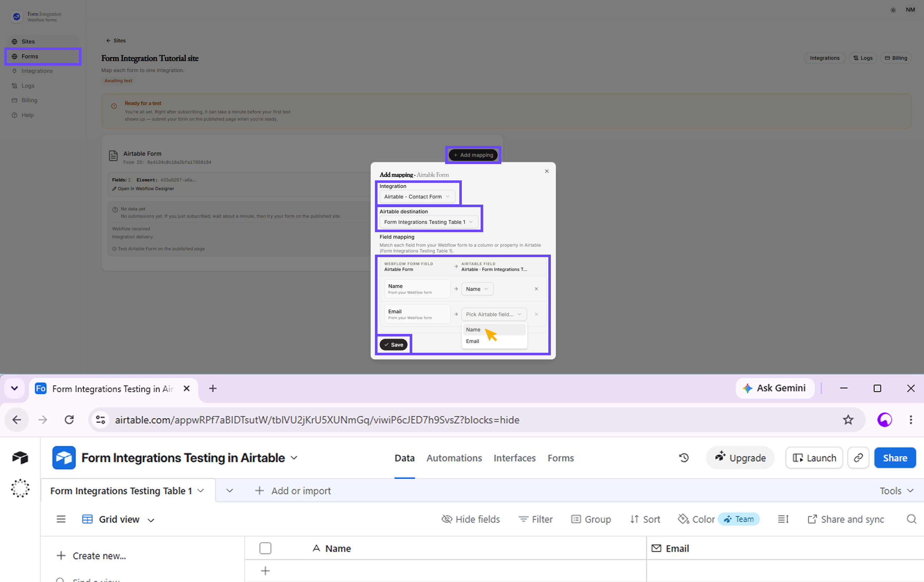Image resolution: width=924 pixels, height=582 pixels.
Task: Click the blue Share button
Action: coord(895,458)
